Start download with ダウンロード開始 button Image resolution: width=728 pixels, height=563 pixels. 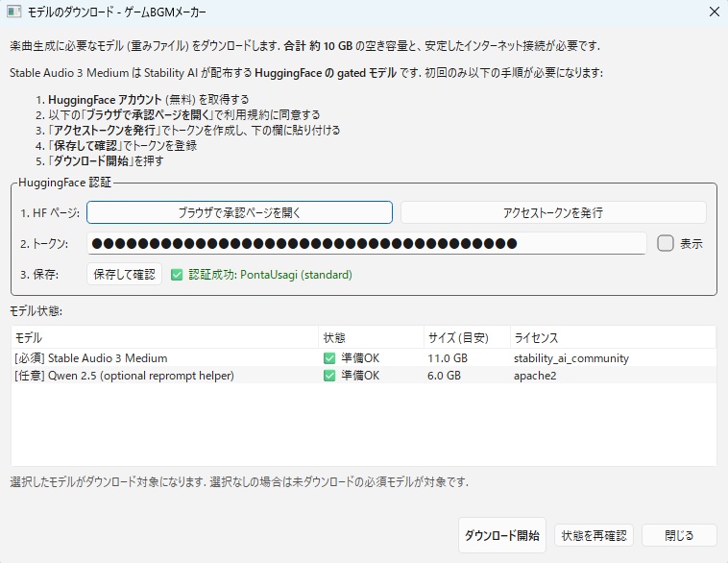tap(502, 535)
